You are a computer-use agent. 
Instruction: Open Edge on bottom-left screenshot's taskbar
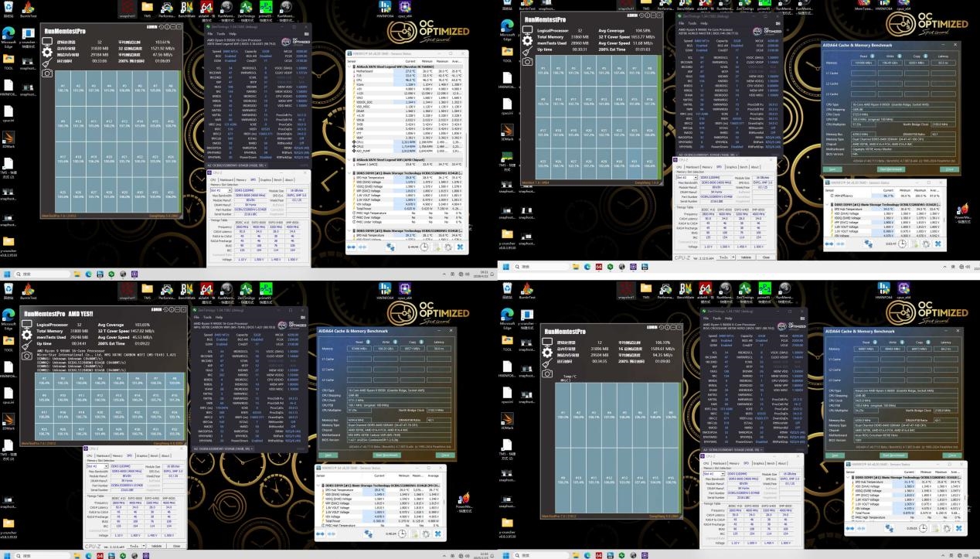click(x=88, y=555)
